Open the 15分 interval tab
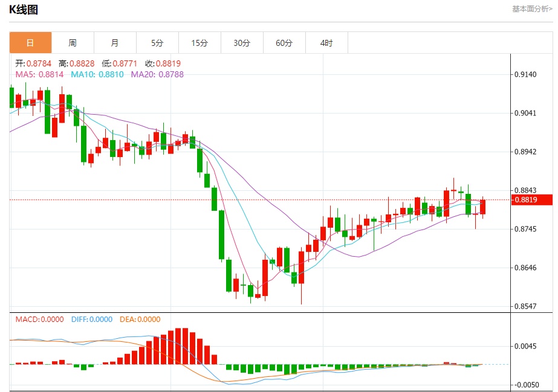Screen dimensions: 558x392 (200, 43)
